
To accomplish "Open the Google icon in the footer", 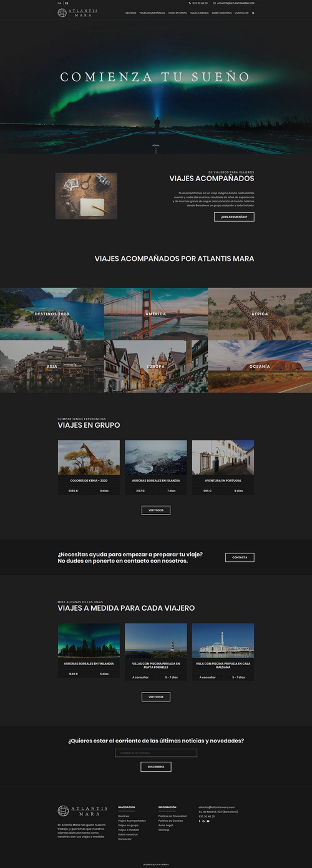I will coord(203,821).
